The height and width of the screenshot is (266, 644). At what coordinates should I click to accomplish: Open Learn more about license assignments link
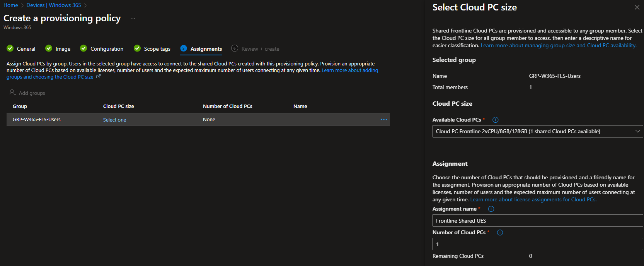(533, 200)
